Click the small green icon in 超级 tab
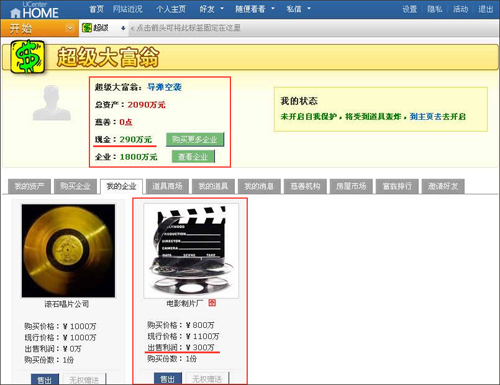Viewport: 500px width, 385px height. click(87, 28)
